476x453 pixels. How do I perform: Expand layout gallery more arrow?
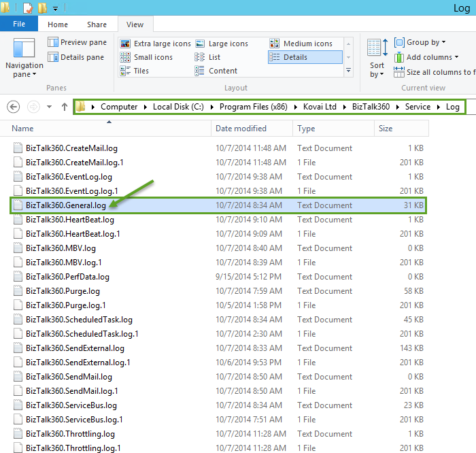click(x=349, y=71)
